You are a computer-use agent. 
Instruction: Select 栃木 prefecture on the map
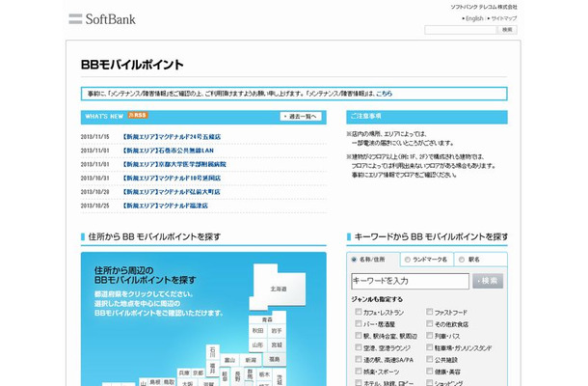[264, 374]
